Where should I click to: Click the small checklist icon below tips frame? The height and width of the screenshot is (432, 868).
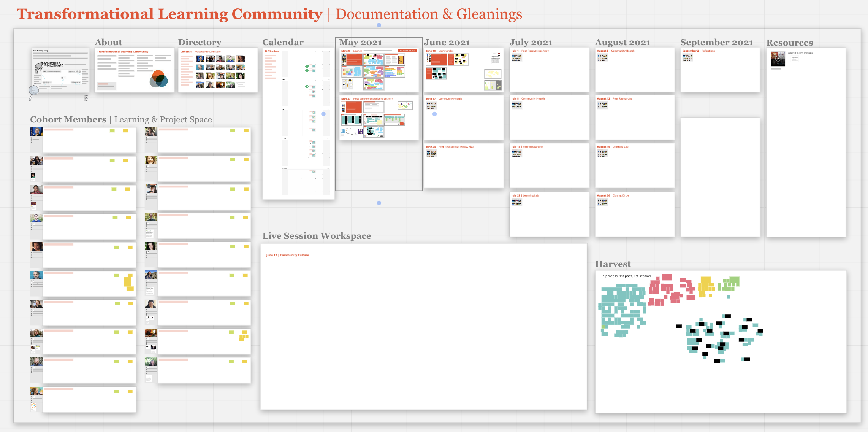click(x=86, y=98)
